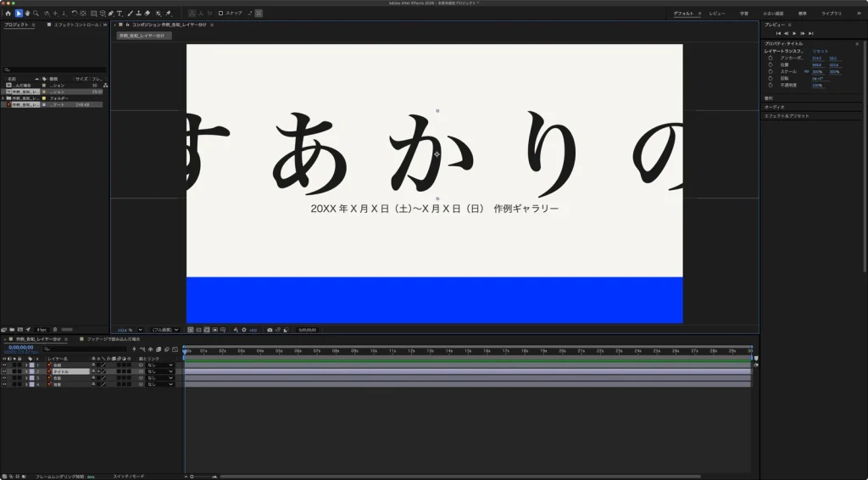Click the composition breadcrumb button 作例_告知_レイヤー分け
Image resolution: width=868 pixels, height=480 pixels.
[144, 36]
